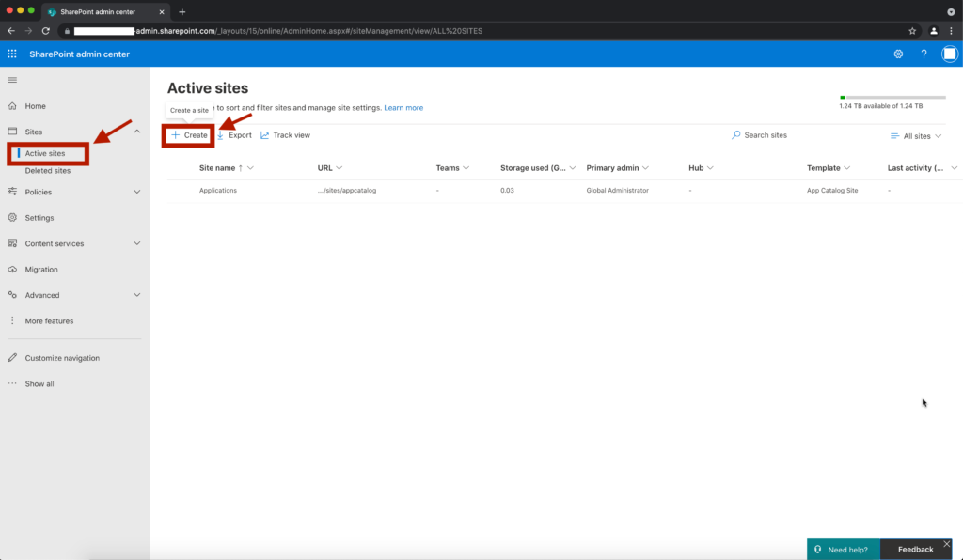
Task: Follow the Learn more link
Action: coord(403,108)
